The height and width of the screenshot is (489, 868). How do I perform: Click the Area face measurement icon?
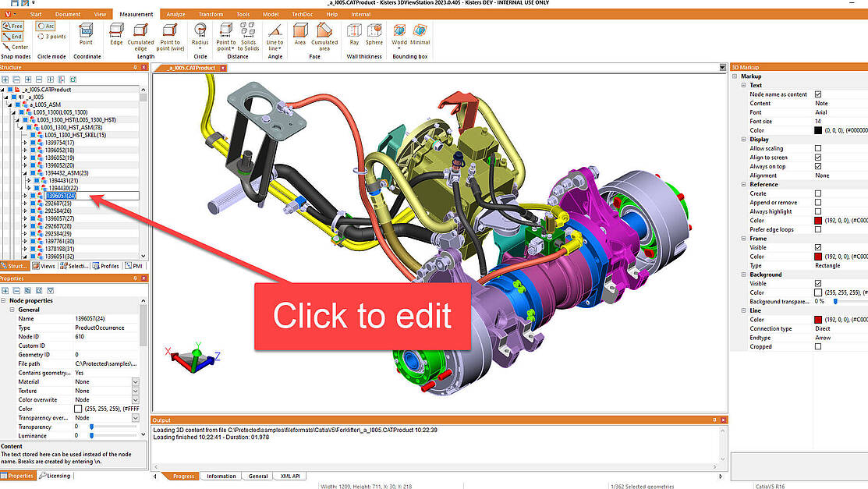[x=300, y=34]
